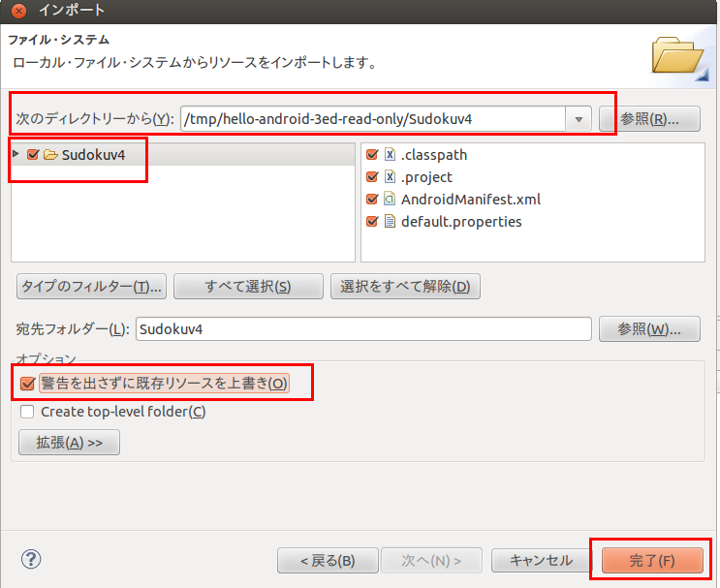The image size is (720, 588).
Task: Close the インポート dialog window
Action: pyautogui.click(x=18, y=11)
